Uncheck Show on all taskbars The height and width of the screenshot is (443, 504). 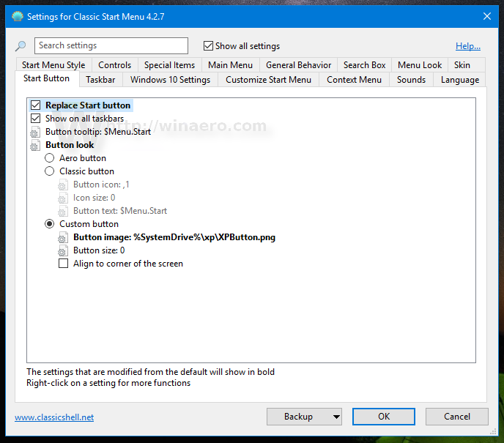[35, 119]
